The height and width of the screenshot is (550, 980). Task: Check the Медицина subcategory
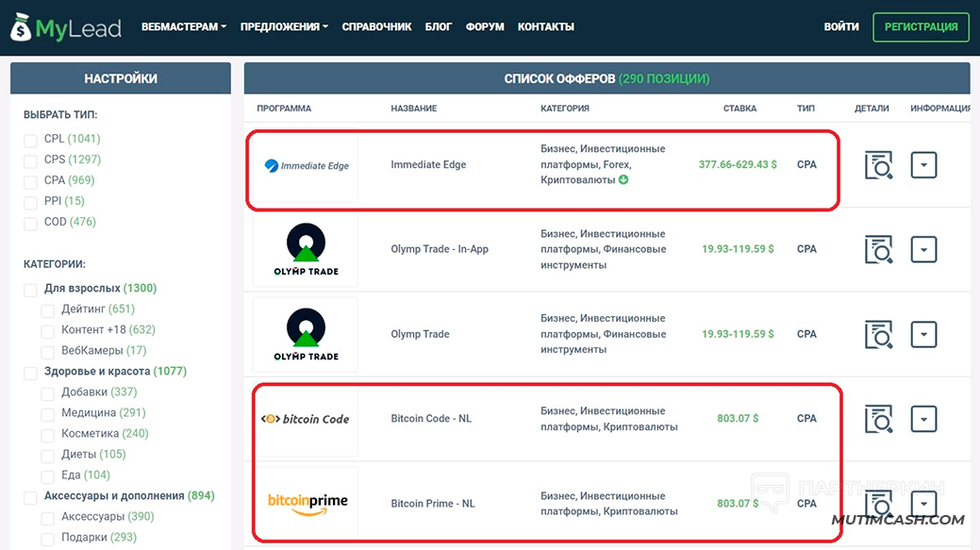(x=47, y=414)
